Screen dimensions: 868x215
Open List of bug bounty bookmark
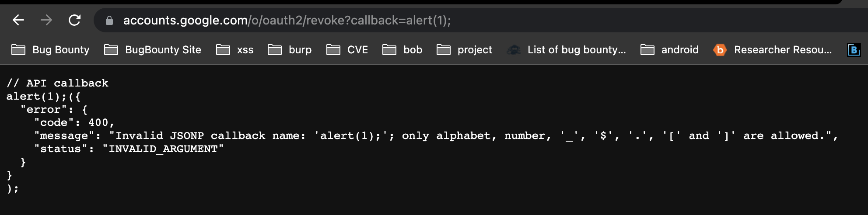[566, 50]
